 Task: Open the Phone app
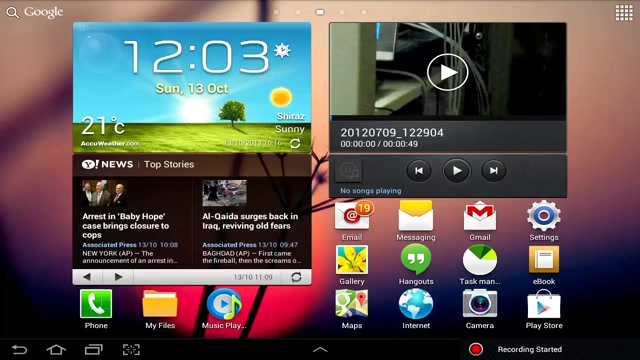(96, 309)
